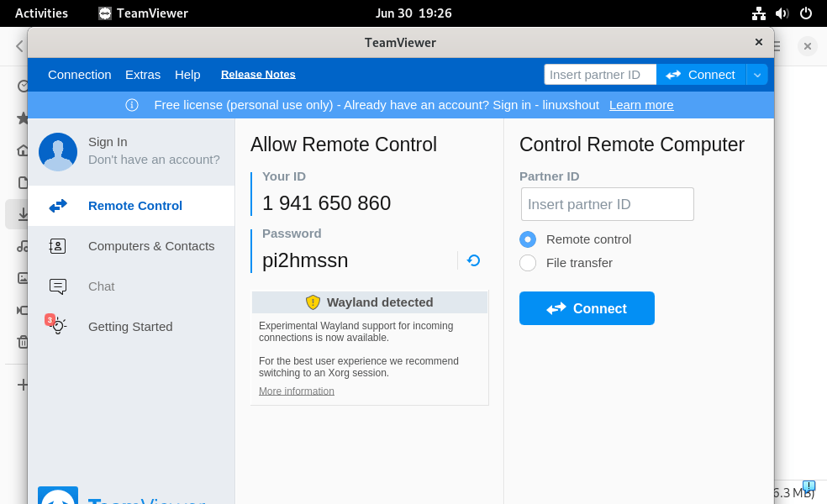Click Don't have an account? link

click(x=154, y=160)
